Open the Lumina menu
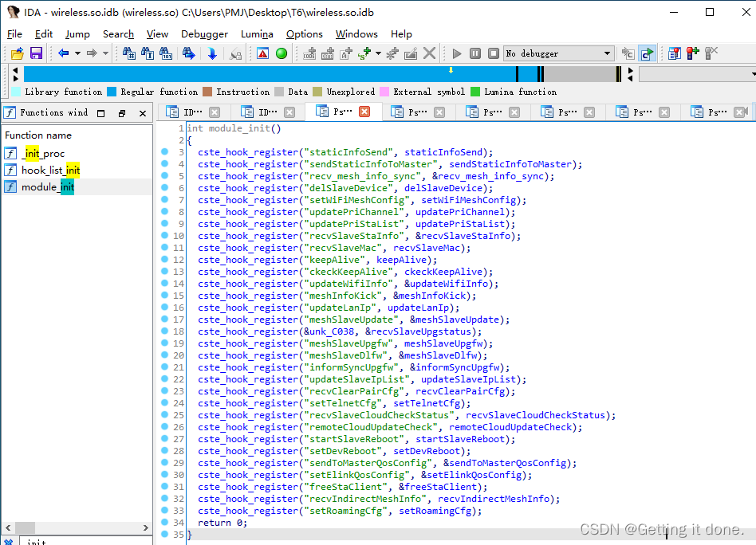 click(257, 34)
